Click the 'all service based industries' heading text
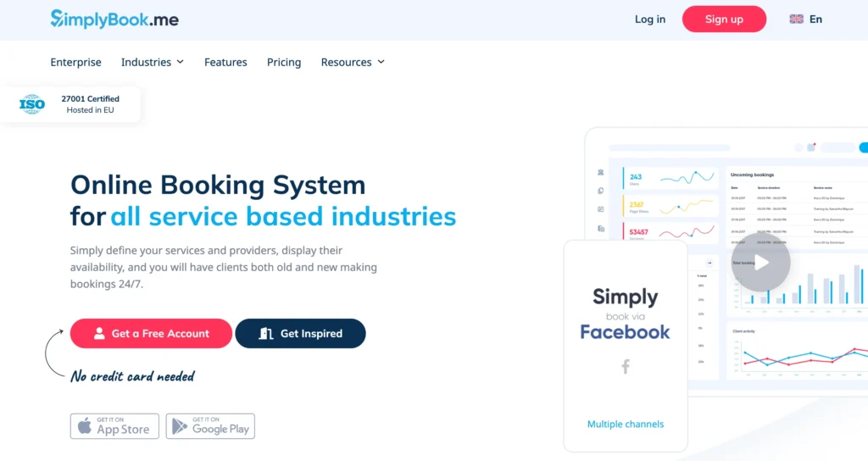 [283, 216]
